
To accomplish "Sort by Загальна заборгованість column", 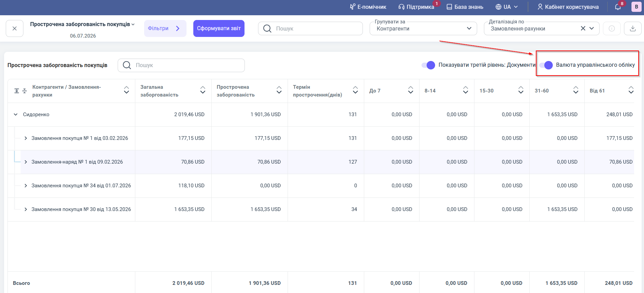I will tap(203, 90).
